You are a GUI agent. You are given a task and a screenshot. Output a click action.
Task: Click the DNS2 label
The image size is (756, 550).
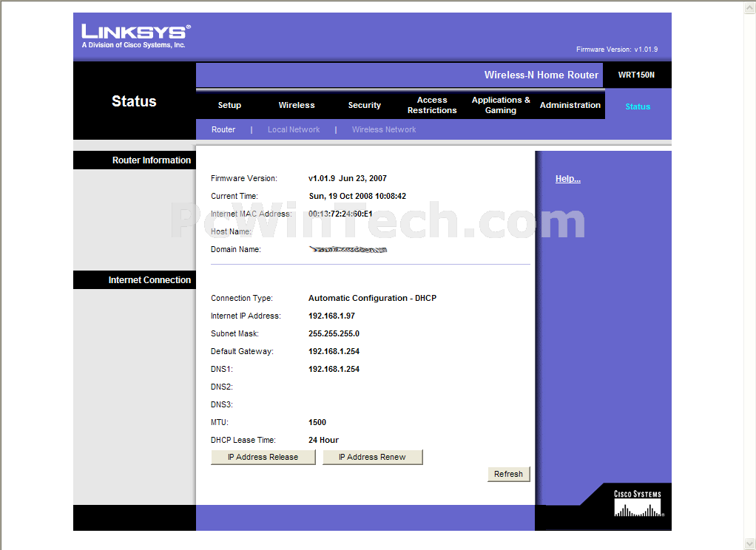(222, 387)
